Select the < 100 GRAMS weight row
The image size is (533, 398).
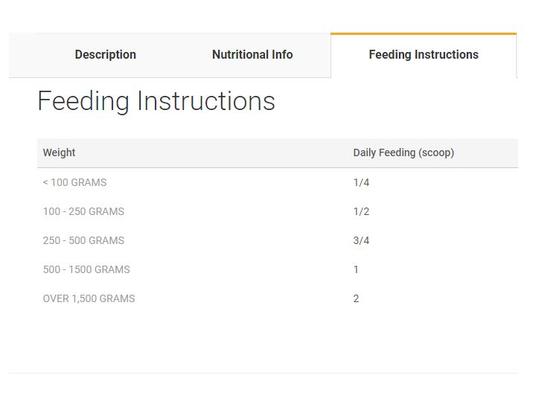(x=277, y=183)
